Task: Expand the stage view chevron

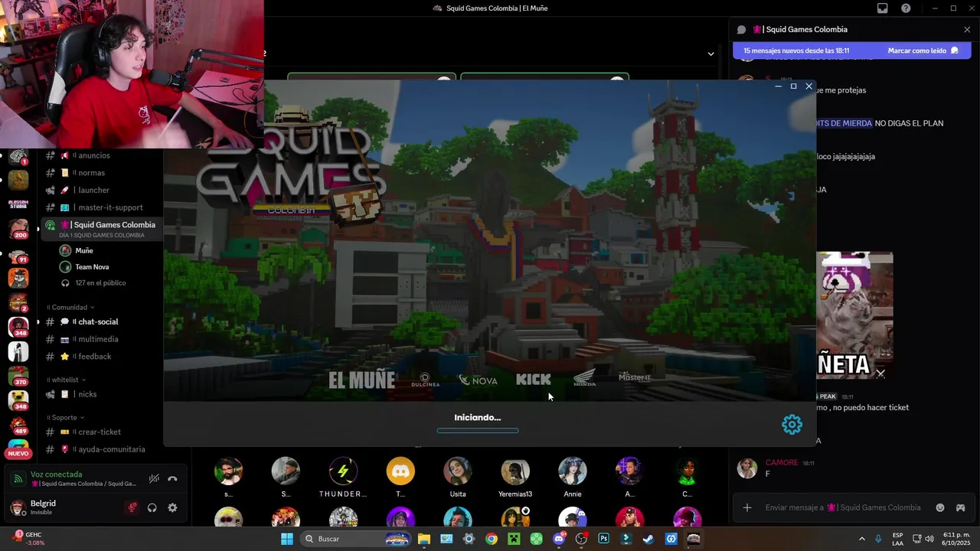Action: [710, 54]
